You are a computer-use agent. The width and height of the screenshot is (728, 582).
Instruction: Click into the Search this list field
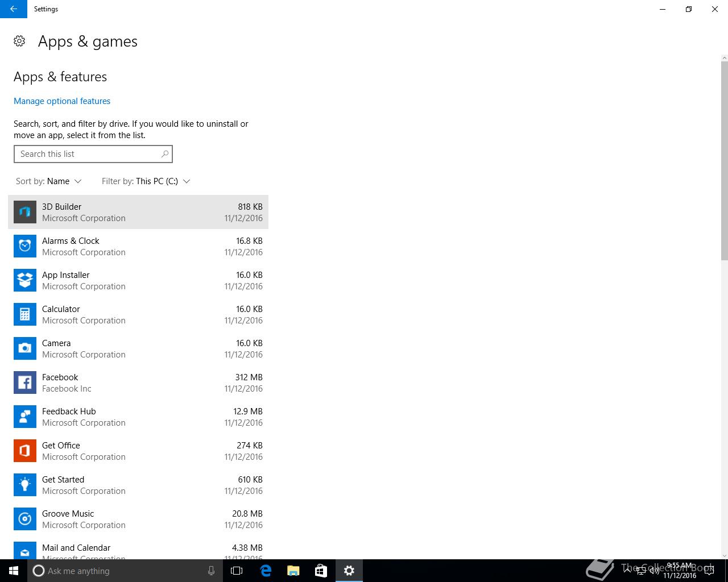point(93,154)
